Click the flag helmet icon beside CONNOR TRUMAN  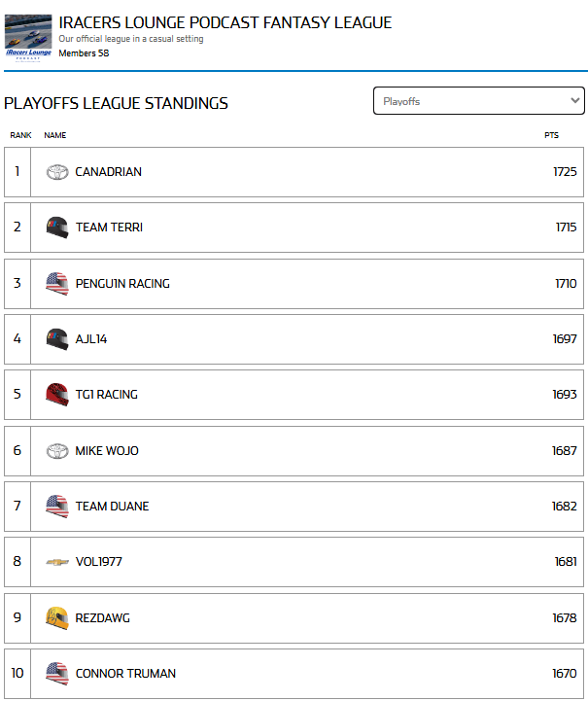tap(57, 673)
